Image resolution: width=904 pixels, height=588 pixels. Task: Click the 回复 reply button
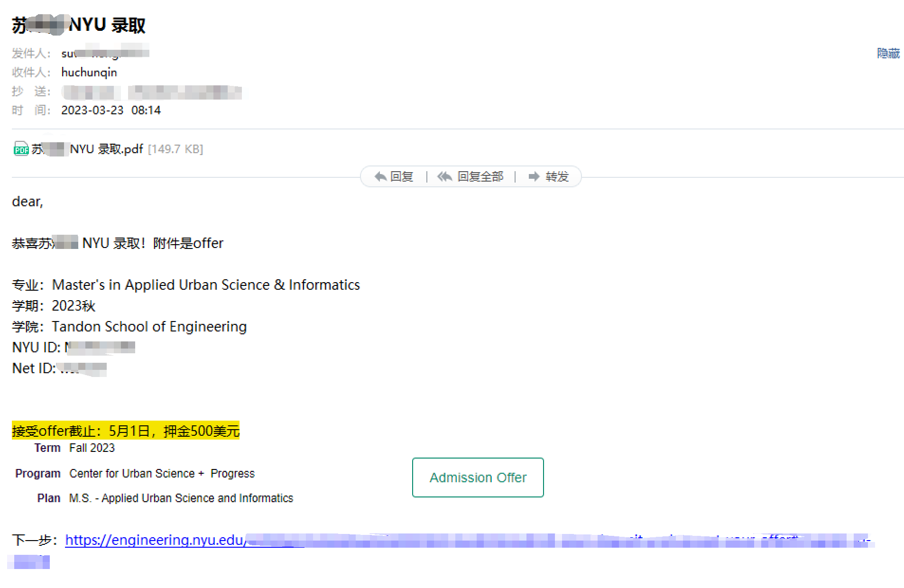394,177
